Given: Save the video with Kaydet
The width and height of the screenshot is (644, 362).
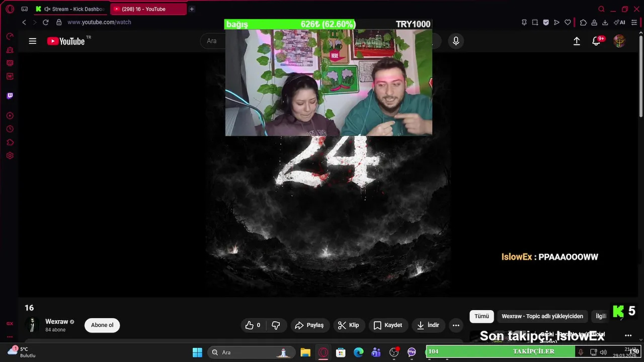Looking at the screenshot, I should click(x=387, y=325).
